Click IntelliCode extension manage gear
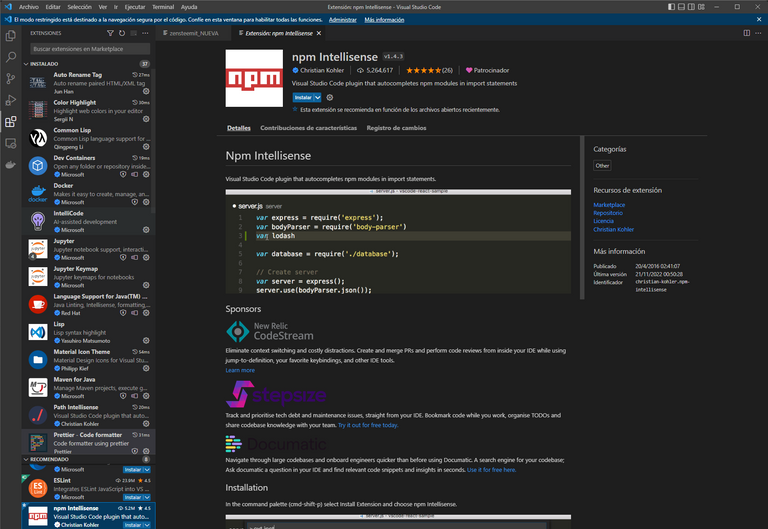Image resolution: width=768 pixels, height=529 pixels. pyautogui.click(x=146, y=230)
